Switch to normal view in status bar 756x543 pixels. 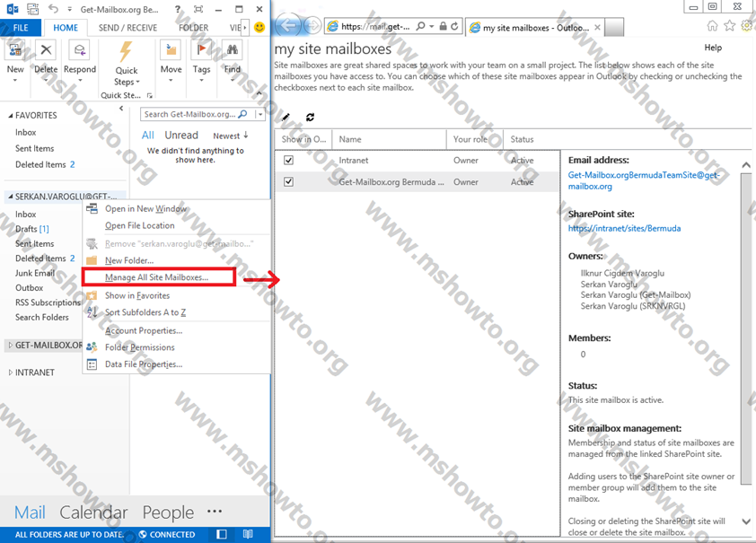222,534
